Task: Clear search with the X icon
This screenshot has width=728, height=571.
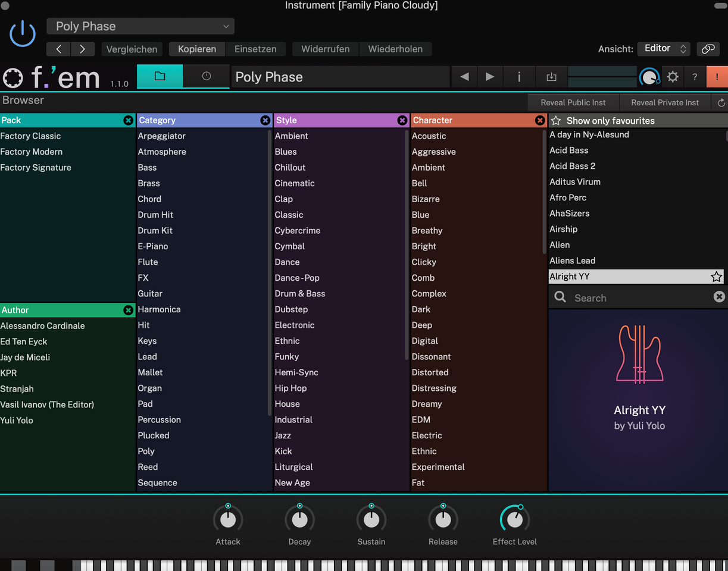Action: 719,297
